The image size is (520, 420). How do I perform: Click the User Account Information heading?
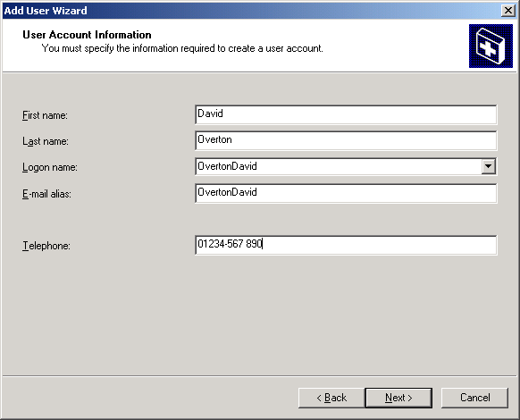pos(87,35)
